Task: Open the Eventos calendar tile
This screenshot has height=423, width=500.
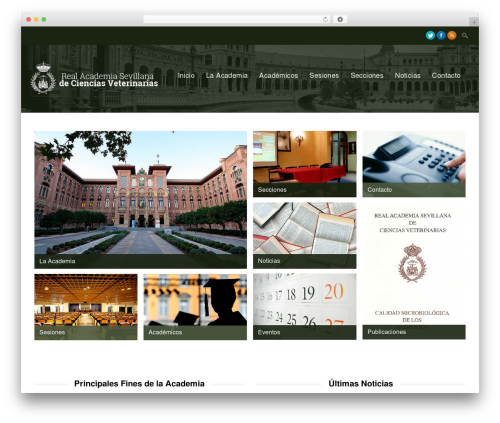Action: tap(304, 307)
